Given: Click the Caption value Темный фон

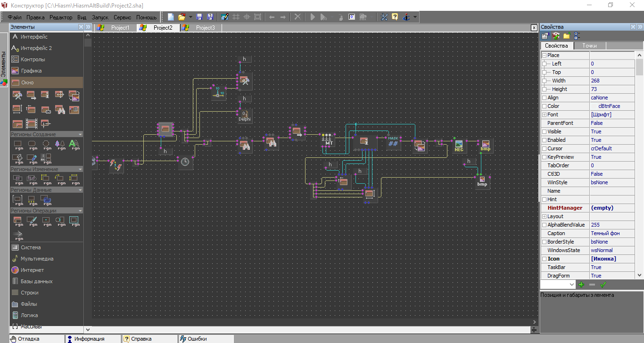Looking at the screenshot, I should (x=612, y=233).
